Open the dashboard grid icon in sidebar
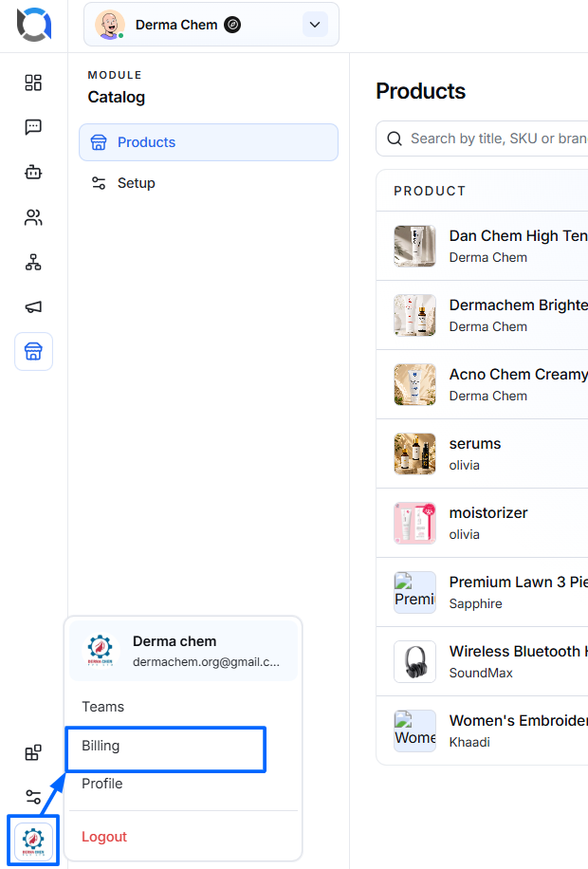Screen dimensions: 588x869 pyautogui.click(x=33, y=83)
